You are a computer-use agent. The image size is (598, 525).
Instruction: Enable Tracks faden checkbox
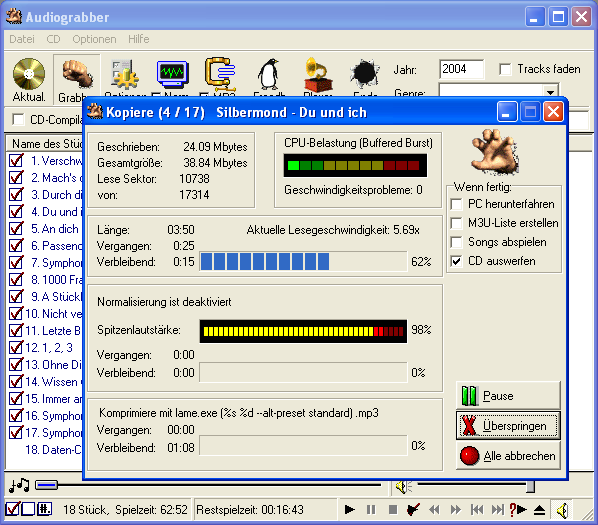(505, 69)
